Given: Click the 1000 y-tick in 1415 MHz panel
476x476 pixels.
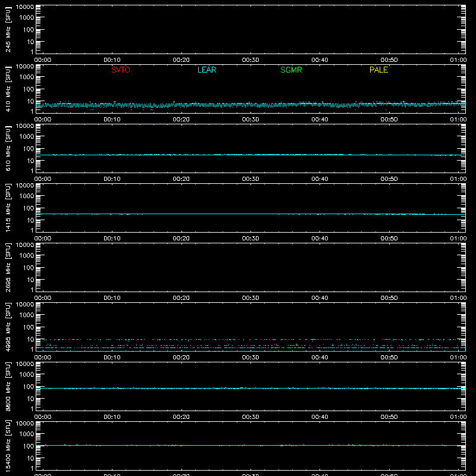Looking at the screenshot, I should click(x=27, y=196).
